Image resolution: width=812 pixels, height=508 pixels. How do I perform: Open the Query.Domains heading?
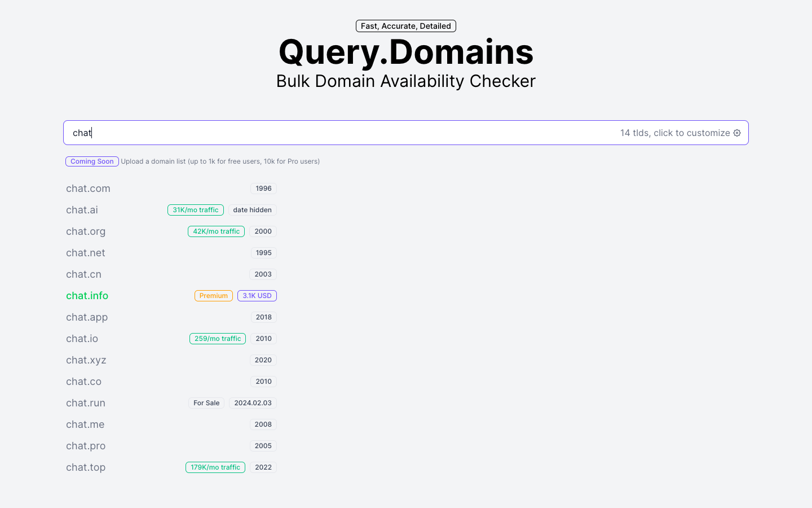tap(405, 52)
